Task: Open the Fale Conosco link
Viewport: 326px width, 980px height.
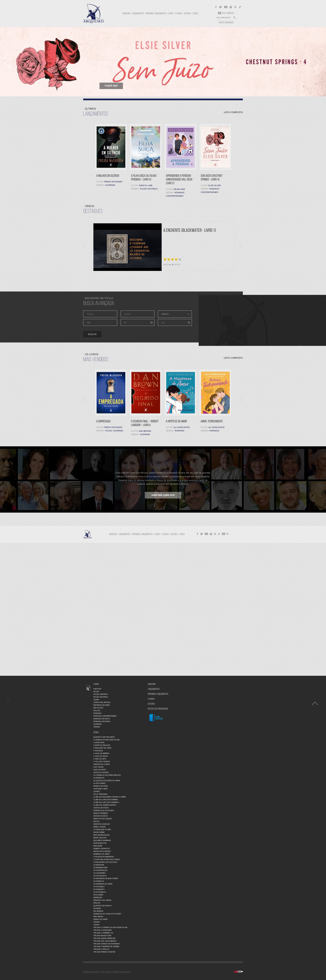Action: pyautogui.click(x=226, y=13)
